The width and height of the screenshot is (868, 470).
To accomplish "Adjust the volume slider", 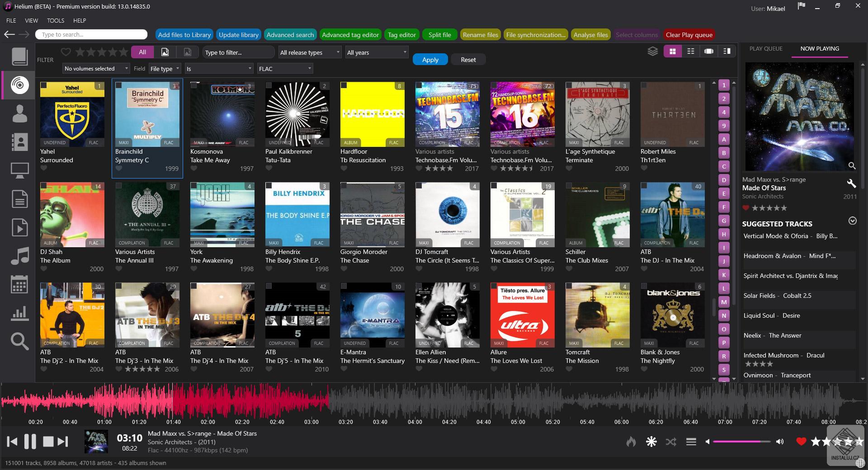I will 741,442.
